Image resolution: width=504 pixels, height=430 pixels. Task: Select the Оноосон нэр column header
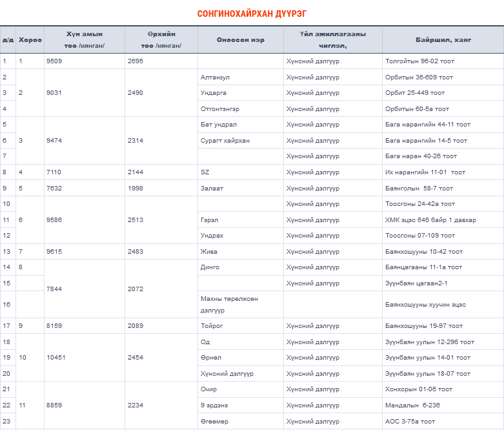point(240,40)
